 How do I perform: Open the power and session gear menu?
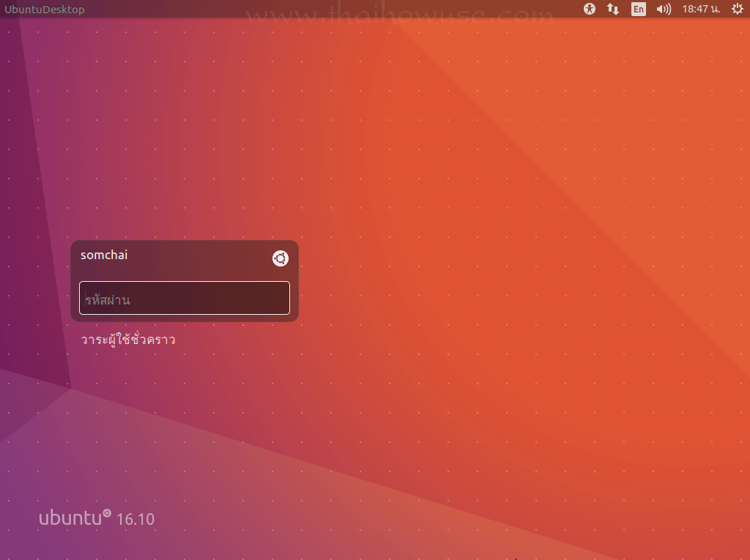click(737, 9)
